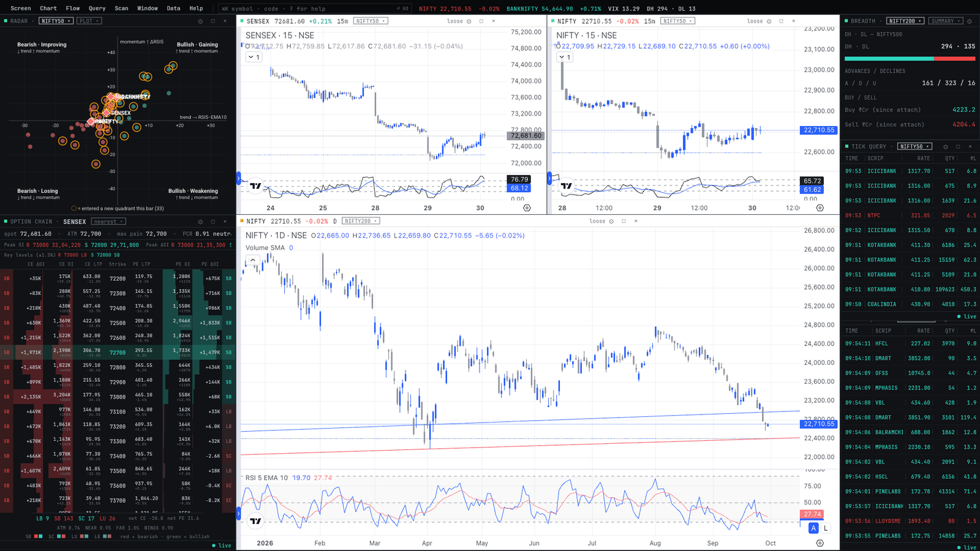
Task: Open the Breadth SUMMARY view dropdown
Action: click(945, 21)
